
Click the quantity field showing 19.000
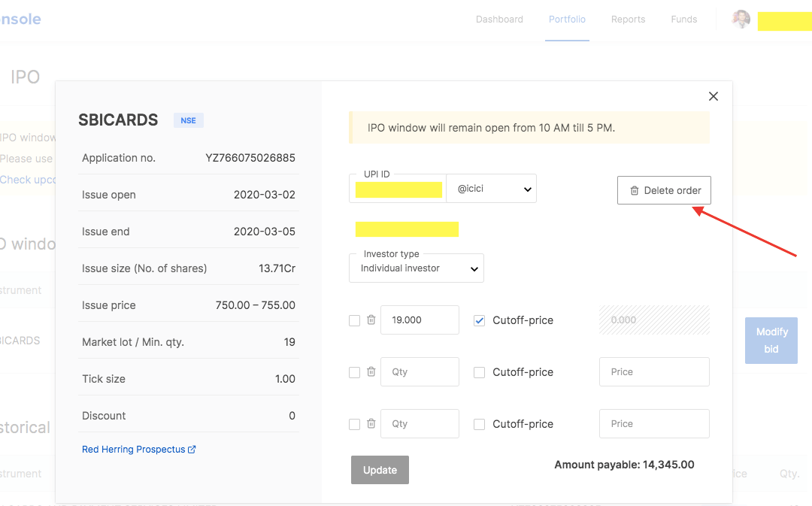(x=420, y=320)
